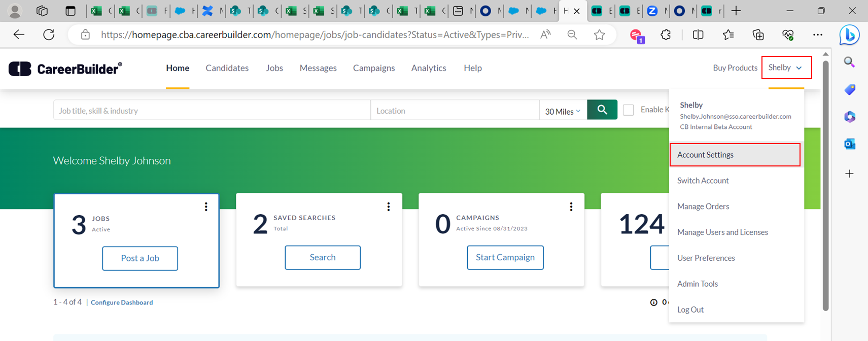Choose Log Out in the account menu
The height and width of the screenshot is (341, 868).
tap(690, 310)
